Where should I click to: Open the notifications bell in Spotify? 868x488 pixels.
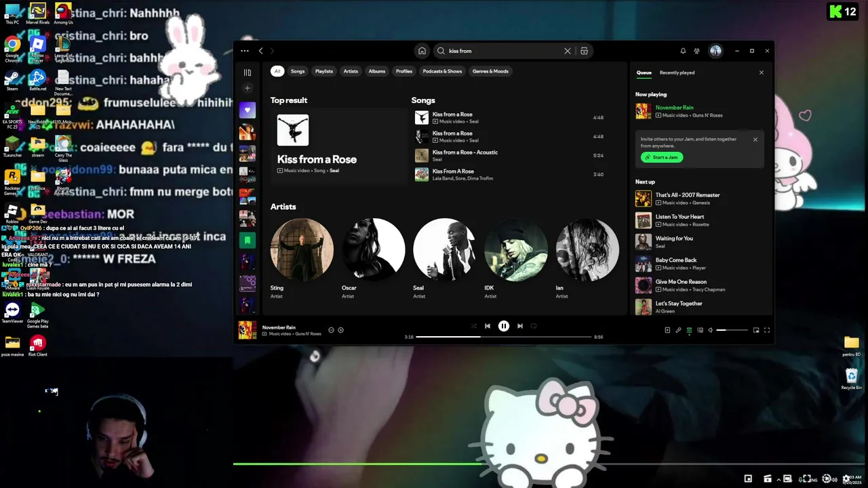[683, 51]
